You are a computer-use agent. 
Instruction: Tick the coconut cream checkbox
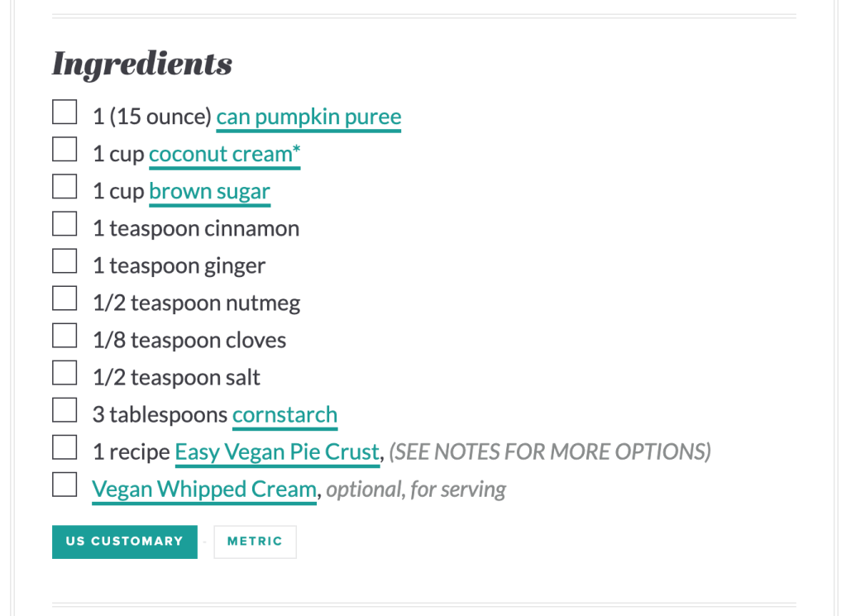point(65,150)
